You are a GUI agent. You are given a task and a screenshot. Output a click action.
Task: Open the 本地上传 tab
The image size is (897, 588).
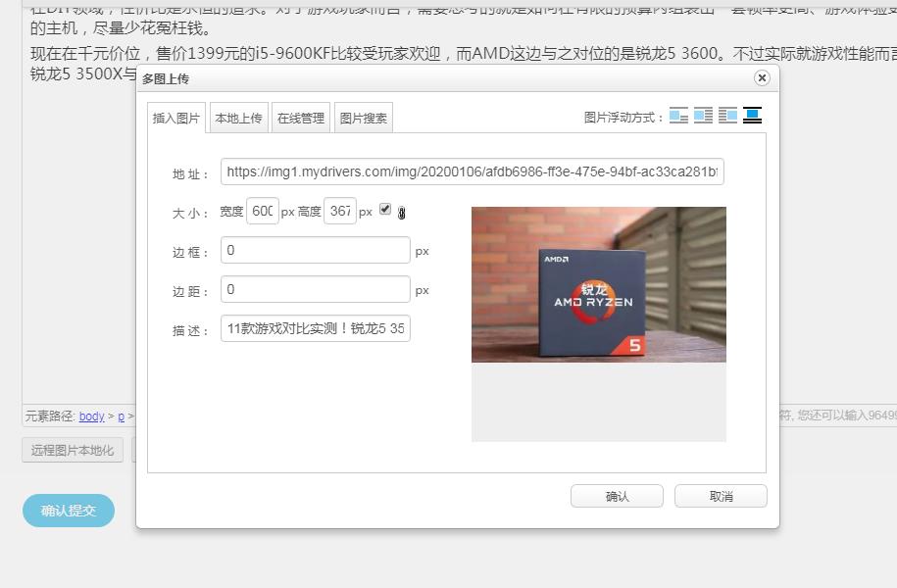pos(238,118)
